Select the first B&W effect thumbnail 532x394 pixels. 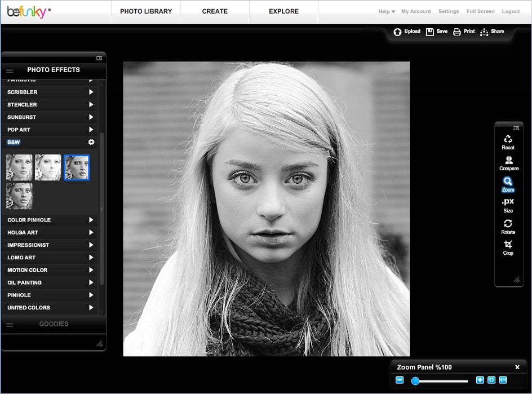(19, 167)
